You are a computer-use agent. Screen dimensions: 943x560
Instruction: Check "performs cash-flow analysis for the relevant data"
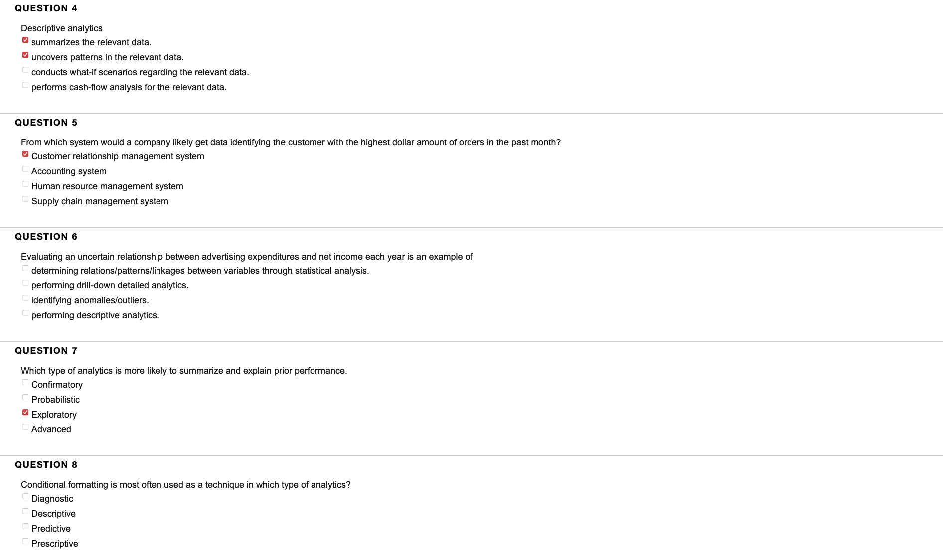click(x=25, y=84)
